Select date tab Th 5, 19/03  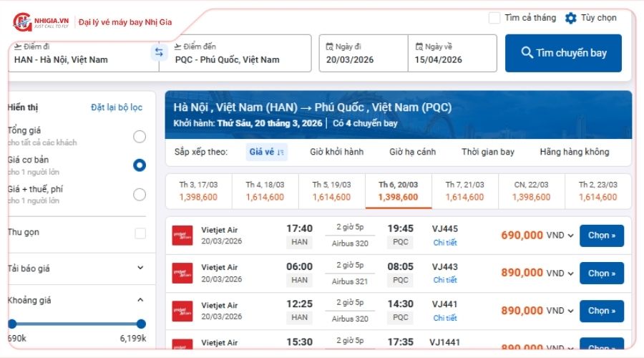331,191
